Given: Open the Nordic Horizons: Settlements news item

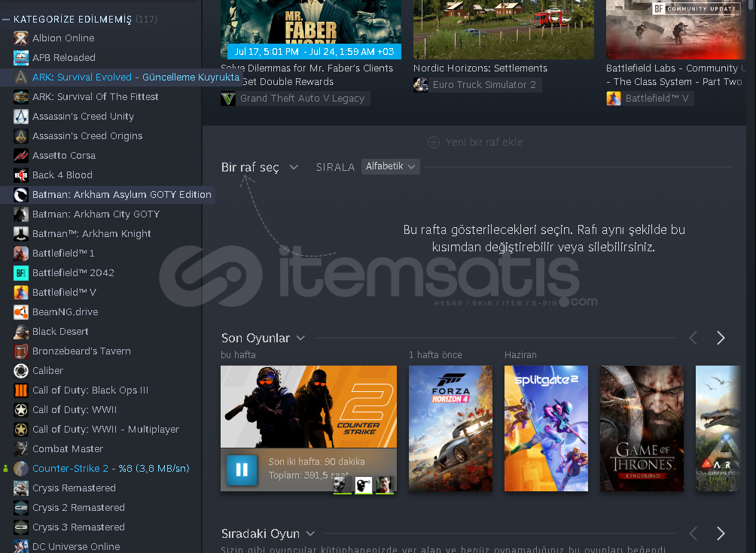Looking at the screenshot, I should (480, 68).
